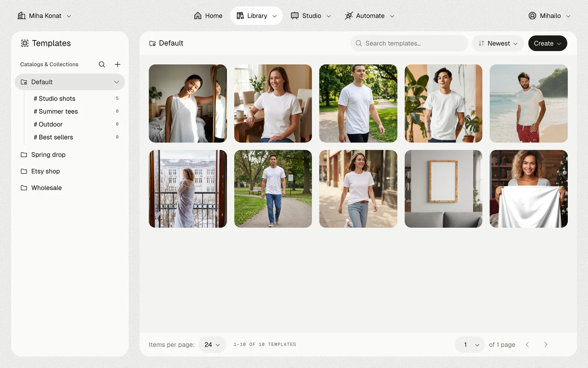Change items per page dropdown
The height and width of the screenshot is (368, 588).
pyautogui.click(x=212, y=344)
